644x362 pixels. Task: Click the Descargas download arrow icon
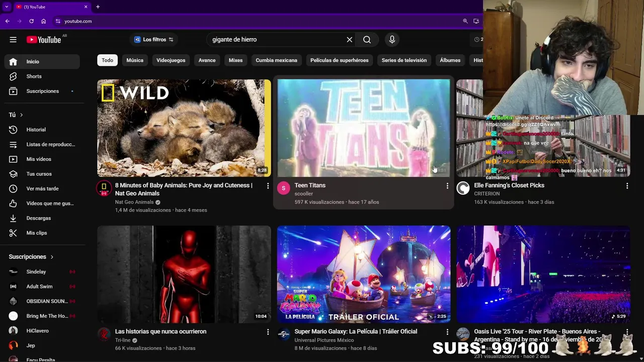(13, 218)
